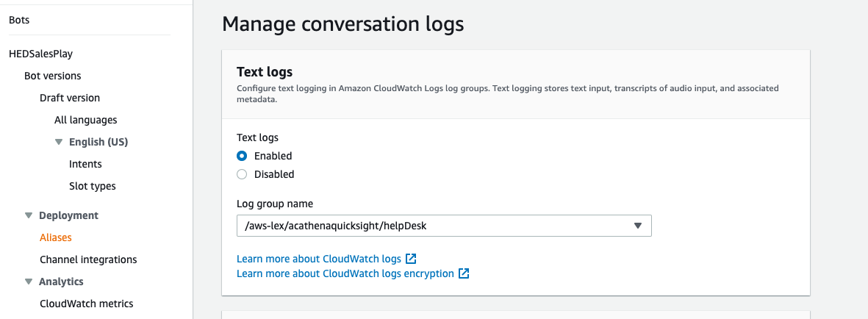Open the HEDSalesPlay bot page
The width and height of the screenshot is (868, 319).
pyautogui.click(x=40, y=54)
